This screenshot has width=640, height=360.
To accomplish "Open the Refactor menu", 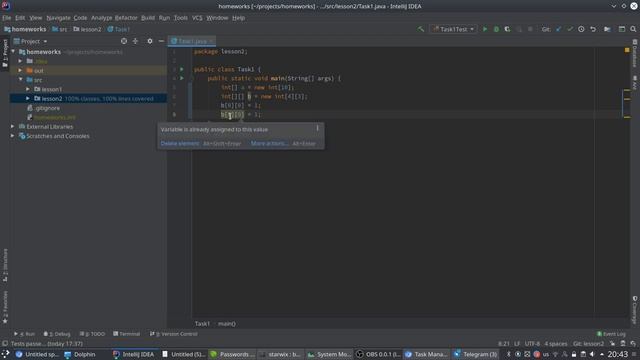I will pos(126,18).
